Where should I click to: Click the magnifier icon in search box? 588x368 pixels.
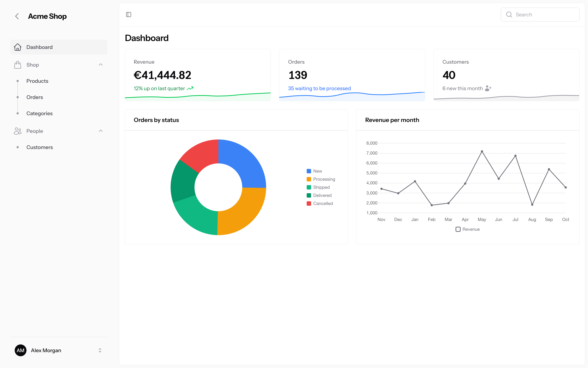coord(509,15)
